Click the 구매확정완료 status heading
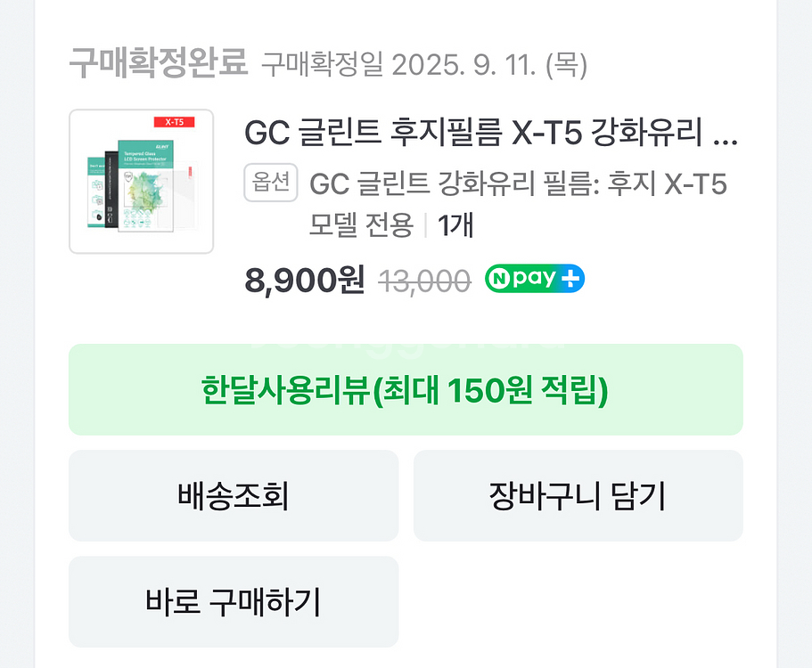This screenshot has width=812, height=668. (x=158, y=64)
